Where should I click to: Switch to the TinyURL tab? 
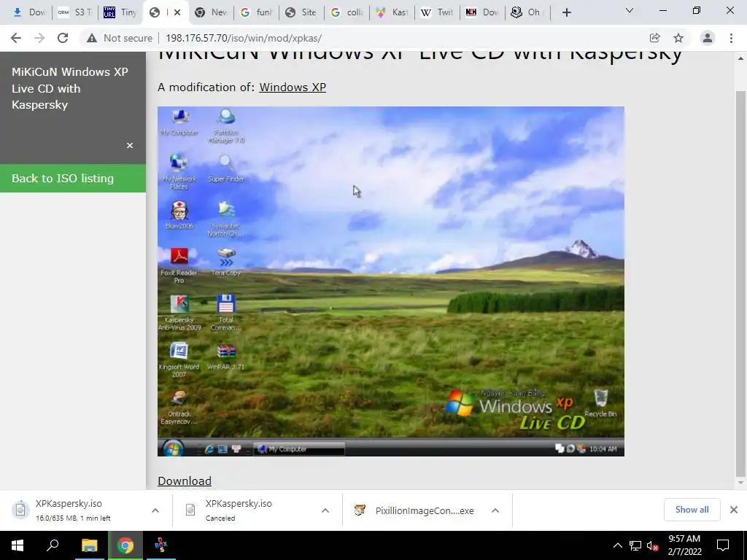pyautogui.click(x=120, y=12)
